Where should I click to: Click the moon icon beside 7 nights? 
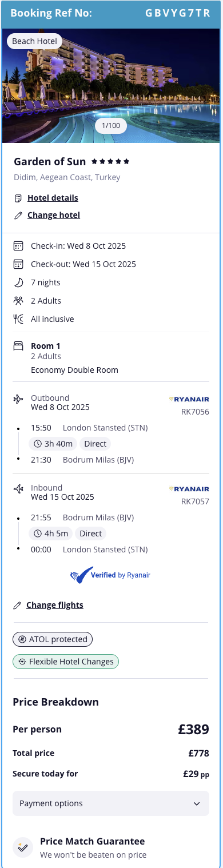(18, 282)
